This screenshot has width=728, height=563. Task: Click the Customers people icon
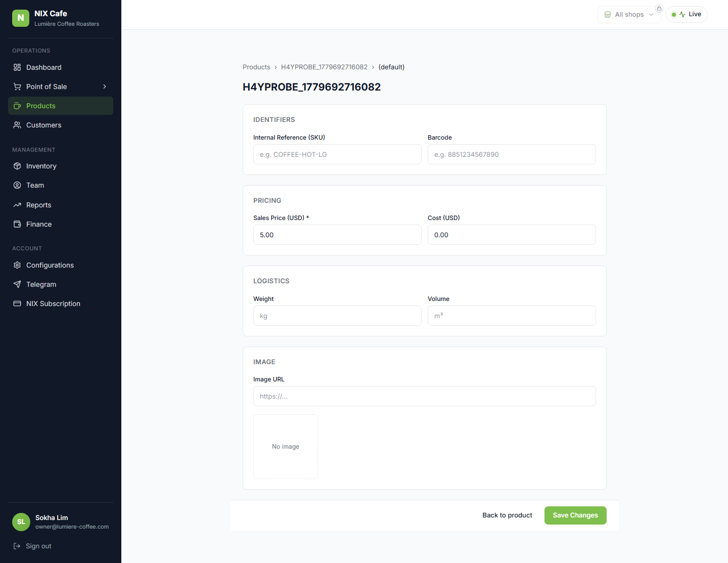[x=17, y=125]
